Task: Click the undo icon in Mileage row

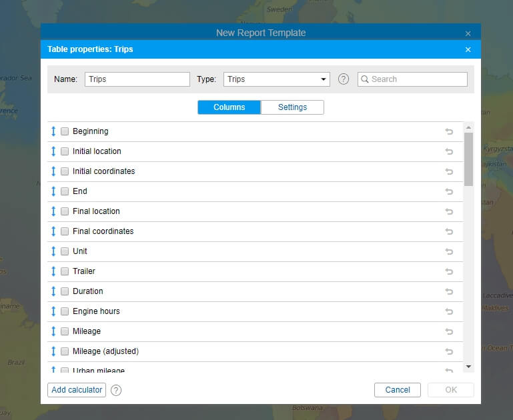Action: [449, 331]
